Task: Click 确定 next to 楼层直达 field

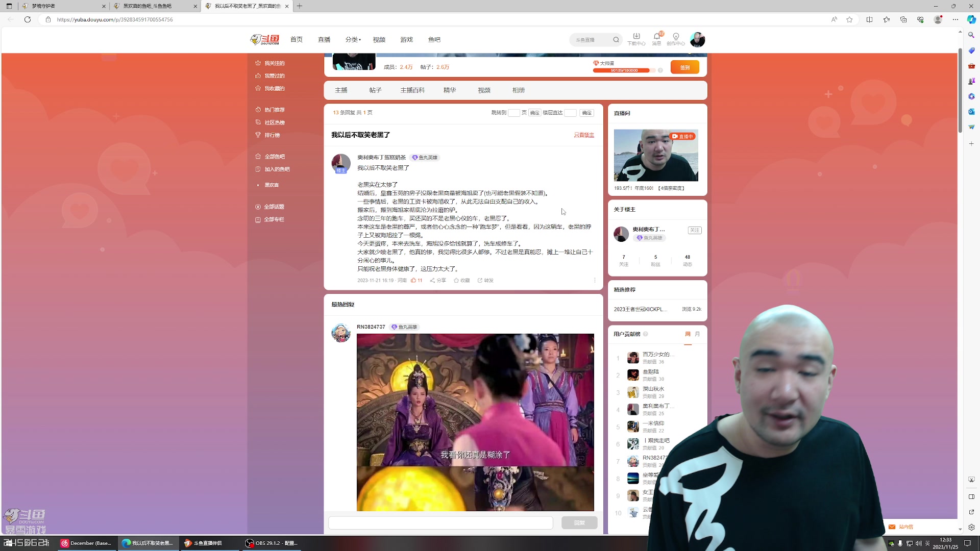Action: click(587, 113)
